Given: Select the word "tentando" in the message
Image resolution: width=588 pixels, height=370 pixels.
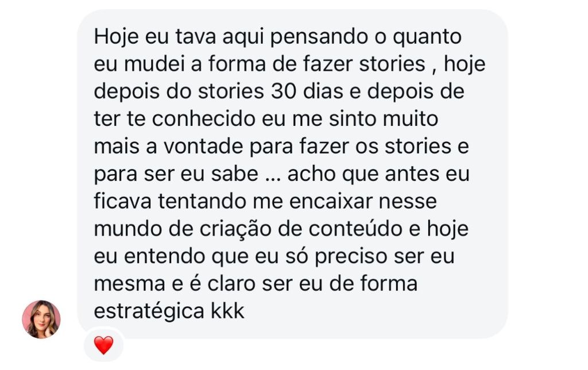Looking at the screenshot, I should [x=203, y=201].
